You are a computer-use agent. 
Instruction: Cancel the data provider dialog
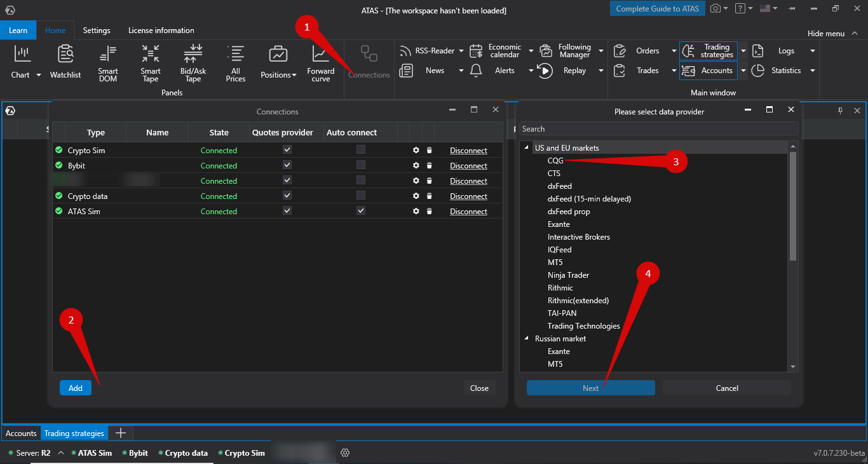[727, 388]
